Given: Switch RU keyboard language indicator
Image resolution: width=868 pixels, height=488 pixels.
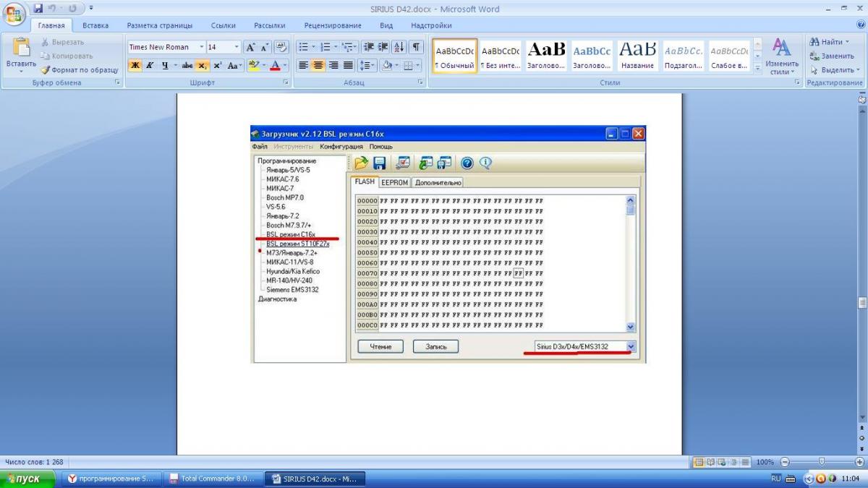Looking at the screenshot, I should tap(776, 479).
